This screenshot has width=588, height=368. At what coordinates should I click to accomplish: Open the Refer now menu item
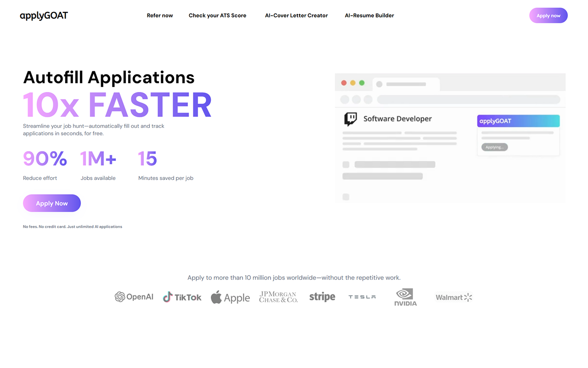point(160,16)
